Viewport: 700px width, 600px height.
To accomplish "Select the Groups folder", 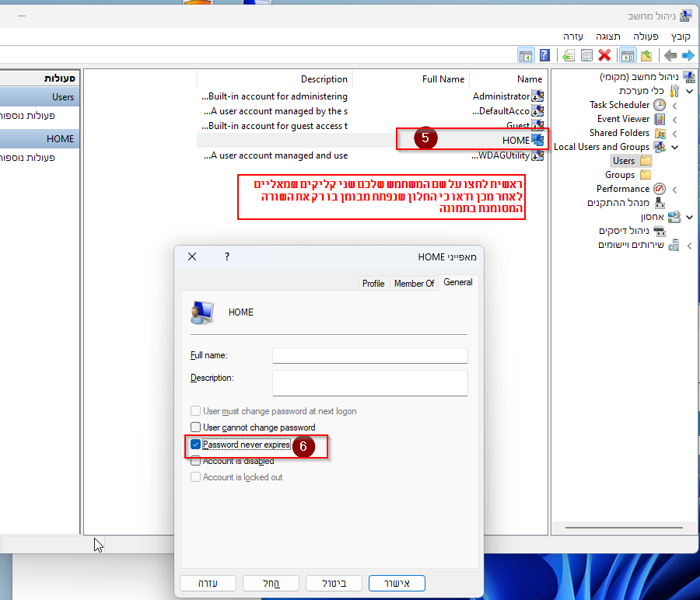I will click(x=620, y=175).
